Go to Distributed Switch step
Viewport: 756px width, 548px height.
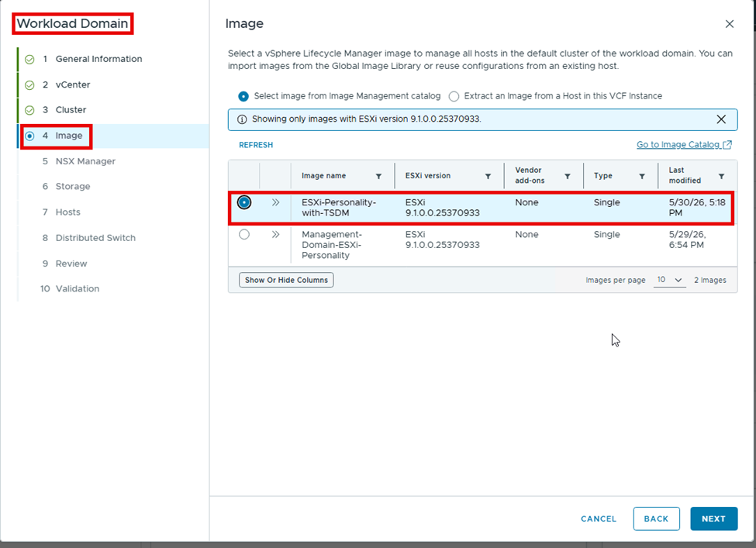tap(95, 238)
